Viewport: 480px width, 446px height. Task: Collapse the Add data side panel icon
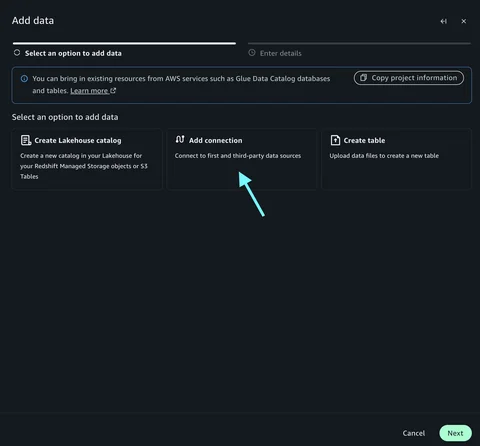tap(443, 21)
